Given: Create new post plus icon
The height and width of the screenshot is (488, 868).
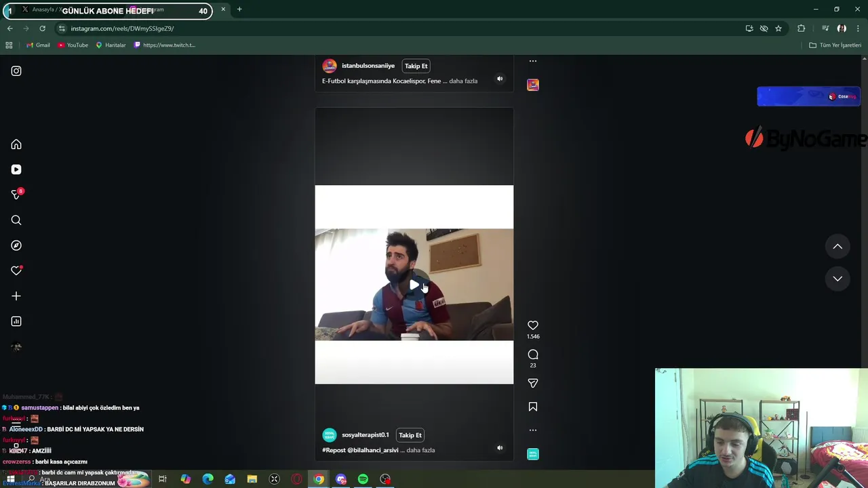Looking at the screenshot, I should (x=16, y=296).
